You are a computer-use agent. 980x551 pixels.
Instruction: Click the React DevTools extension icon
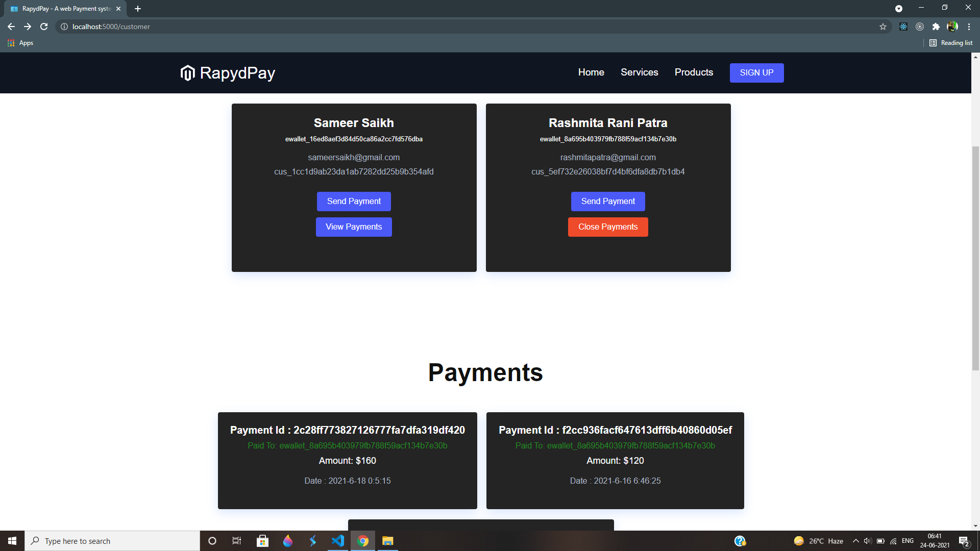[903, 27]
